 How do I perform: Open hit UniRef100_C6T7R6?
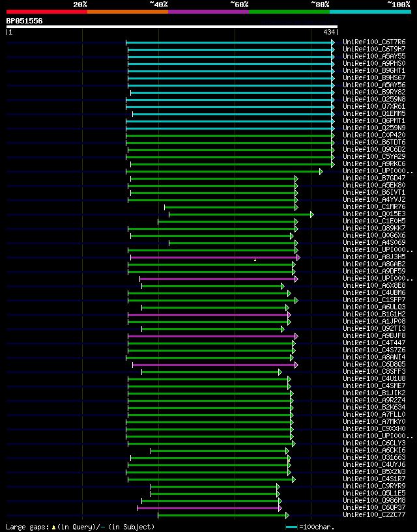coord(374,42)
